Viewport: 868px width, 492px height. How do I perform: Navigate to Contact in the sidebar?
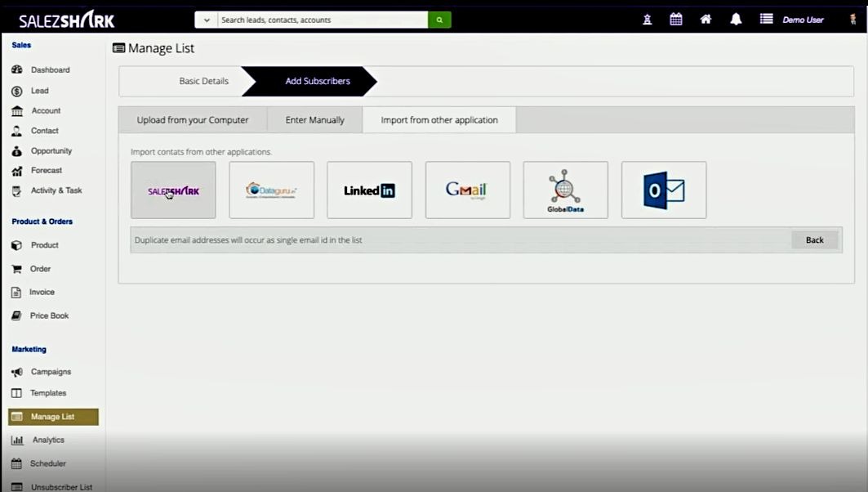click(x=45, y=131)
